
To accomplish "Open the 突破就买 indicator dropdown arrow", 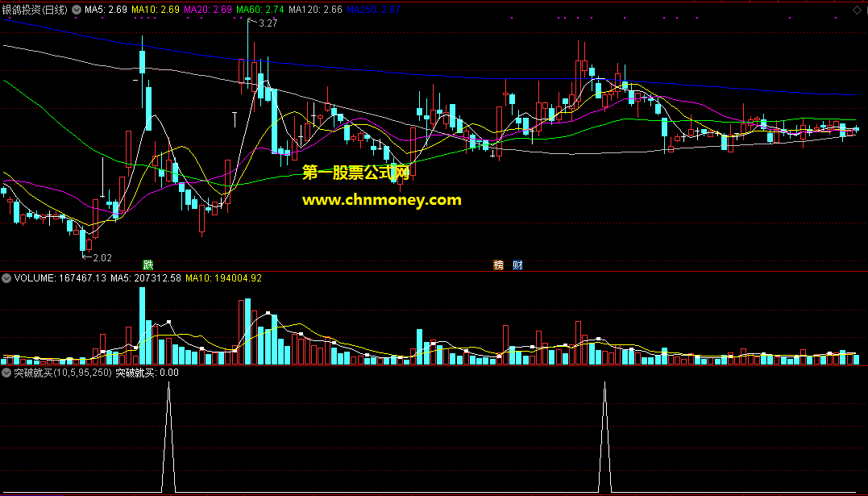I will pyautogui.click(x=6, y=373).
